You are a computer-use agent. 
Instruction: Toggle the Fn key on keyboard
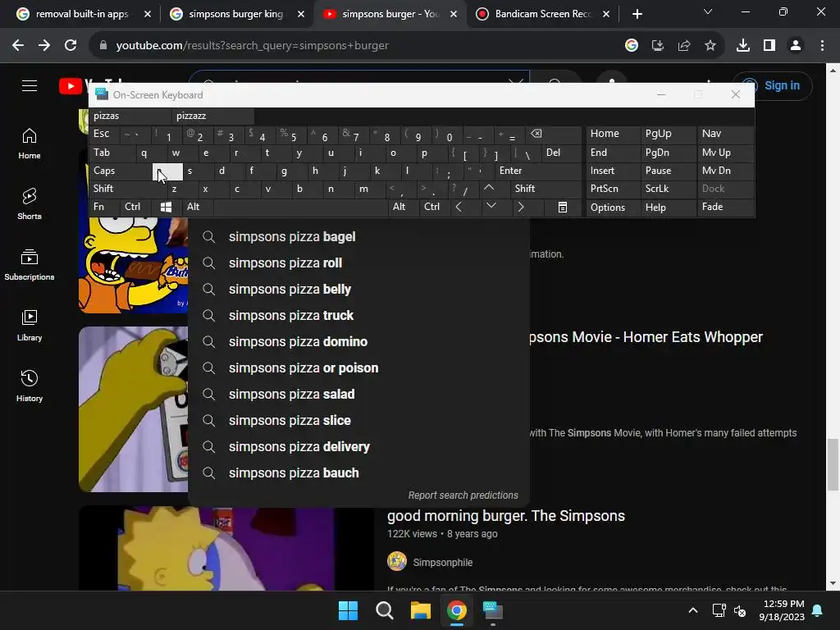coord(104,208)
